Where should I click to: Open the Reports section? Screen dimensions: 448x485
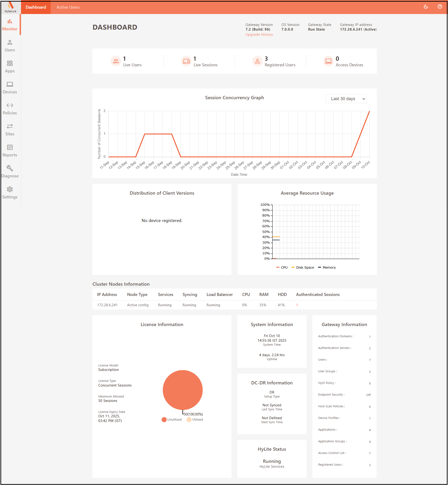10,151
